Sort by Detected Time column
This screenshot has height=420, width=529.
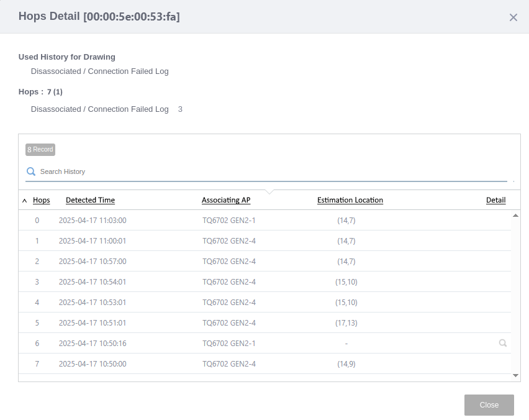tap(90, 200)
